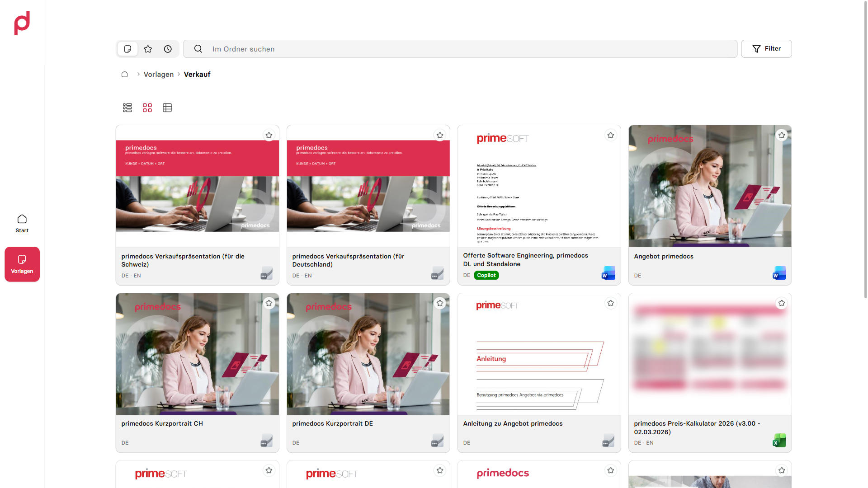
Task: Open the Filter button
Action: [766, 49]
